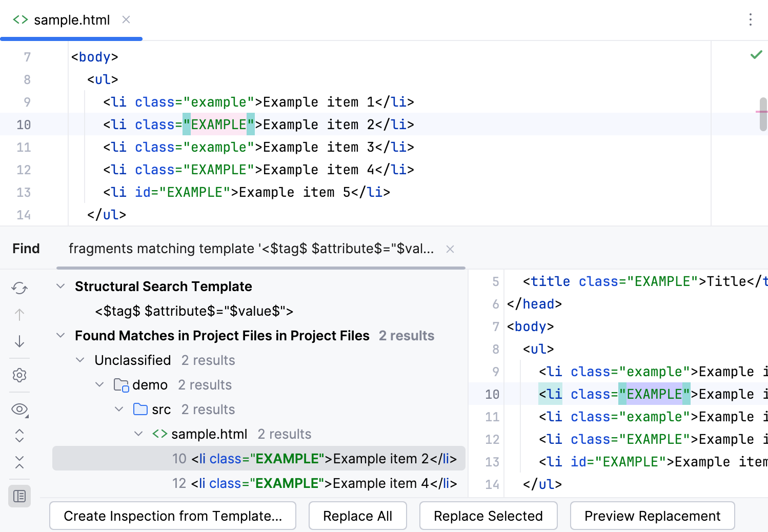Open the find settings gear icon

(x=19, y=375)
